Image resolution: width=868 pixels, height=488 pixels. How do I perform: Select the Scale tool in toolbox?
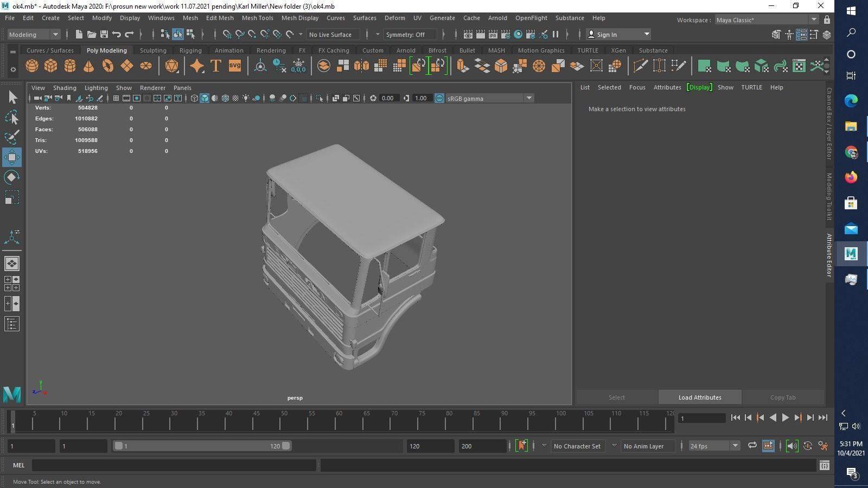[12, 197]
